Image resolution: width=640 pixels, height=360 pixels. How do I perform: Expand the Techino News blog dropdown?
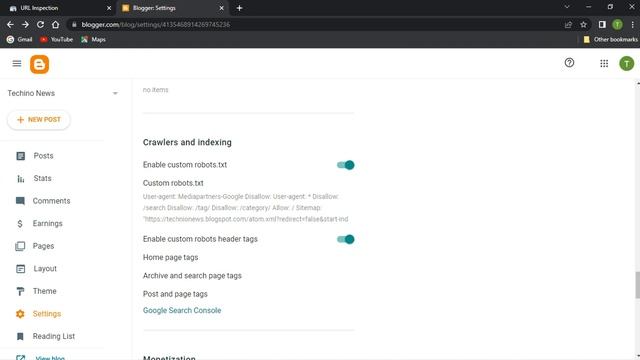click(x=115, y=93)
